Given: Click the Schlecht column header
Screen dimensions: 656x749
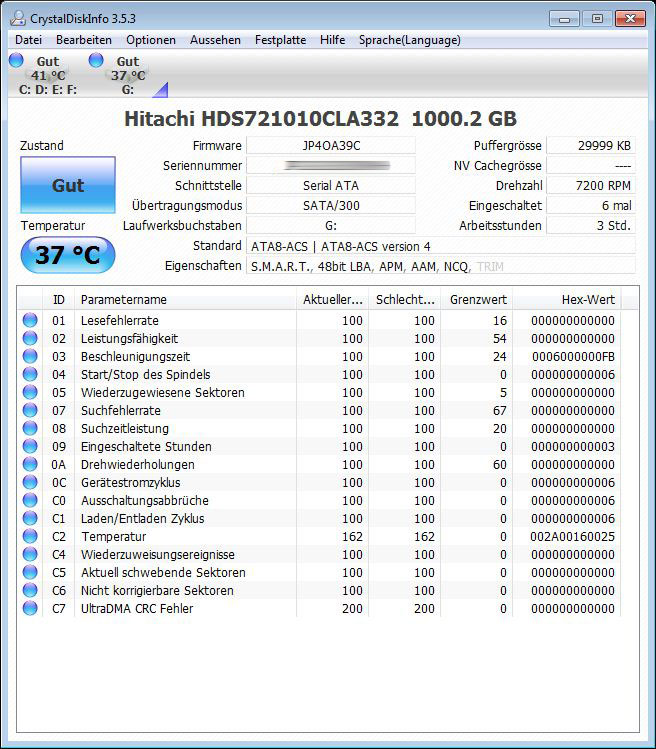Looking at the screenshot, I should pyautogui.click(x=405, y=300).
